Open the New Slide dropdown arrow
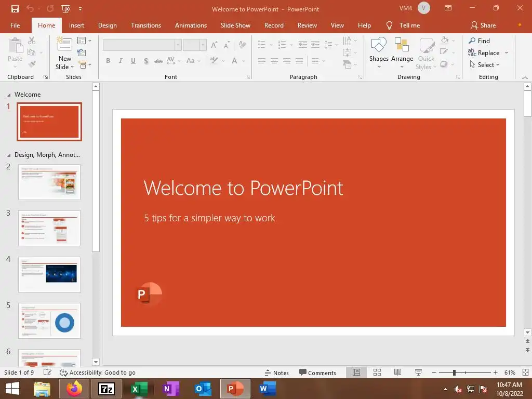 tap(72, 67)
